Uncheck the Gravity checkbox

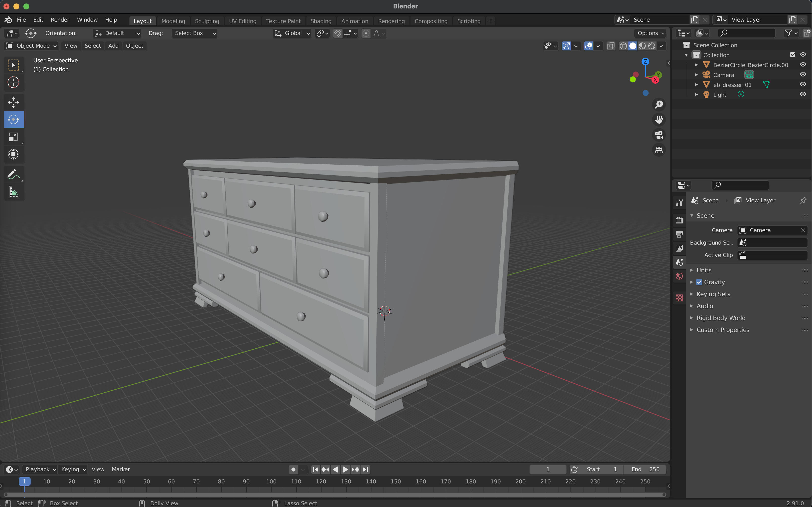click(x=699, y=282)
